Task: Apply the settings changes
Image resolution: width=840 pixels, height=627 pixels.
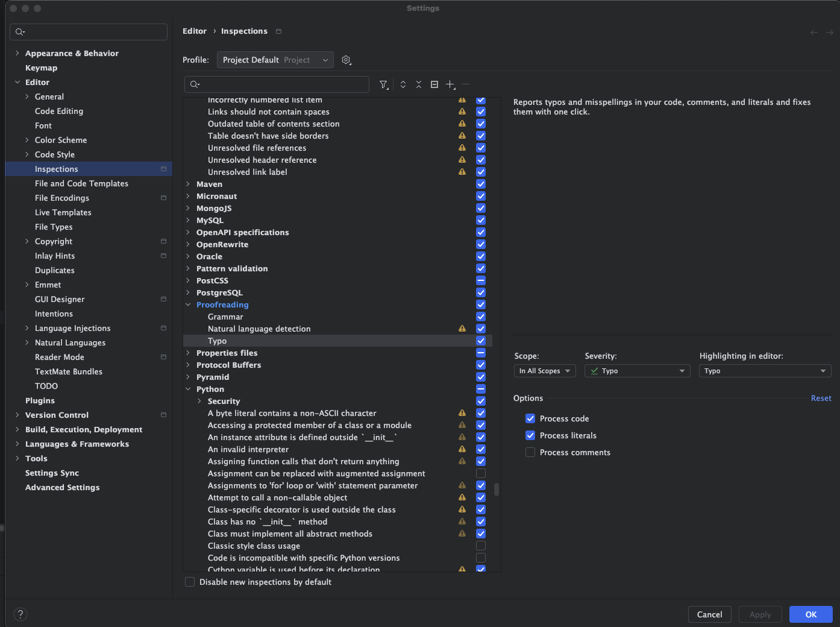Action: pos(760,614)
